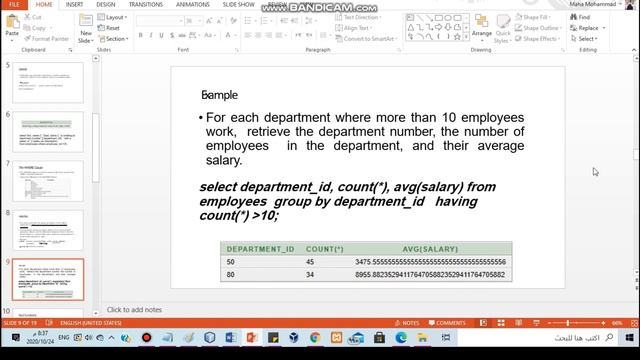Switch to the ANIMATIONS tab
The width and height of the screenshot is (640, 360).
coord(193,4)
